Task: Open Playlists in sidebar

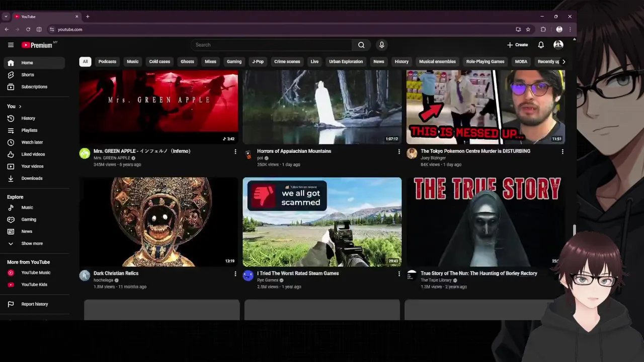Action: coord(34,130)
